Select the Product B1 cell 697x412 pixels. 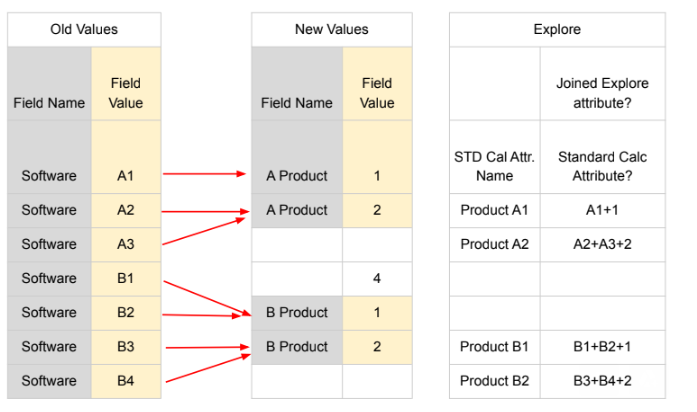[494, 346]
